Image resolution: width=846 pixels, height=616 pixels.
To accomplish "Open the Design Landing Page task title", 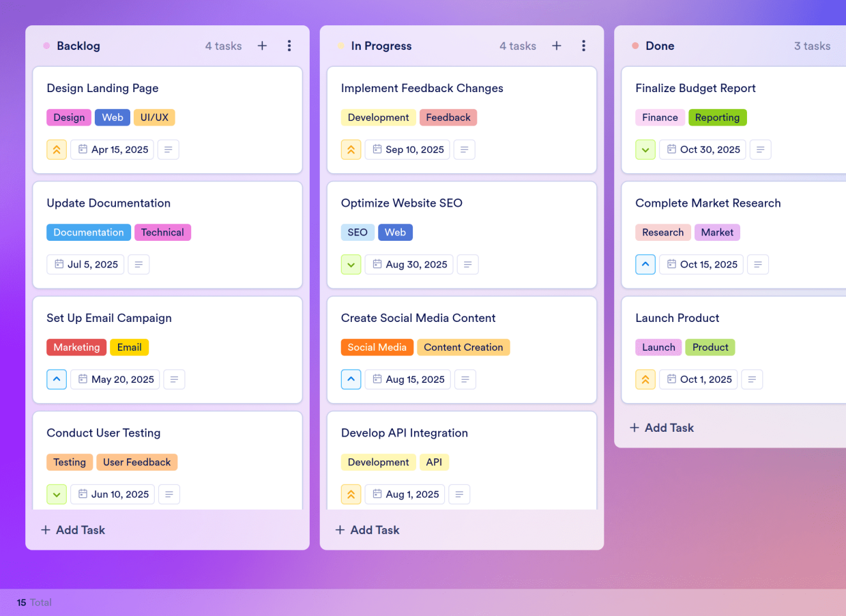I will click(102, 88).
